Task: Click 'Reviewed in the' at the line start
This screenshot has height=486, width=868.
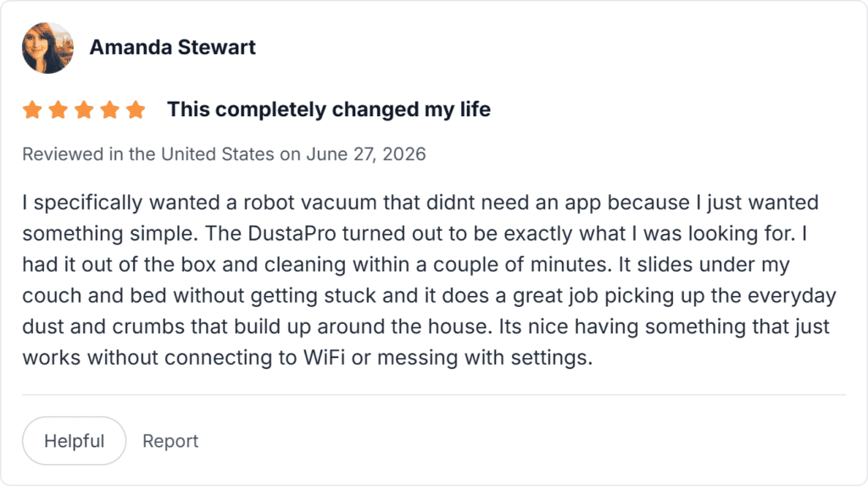Action: (88, 154)
